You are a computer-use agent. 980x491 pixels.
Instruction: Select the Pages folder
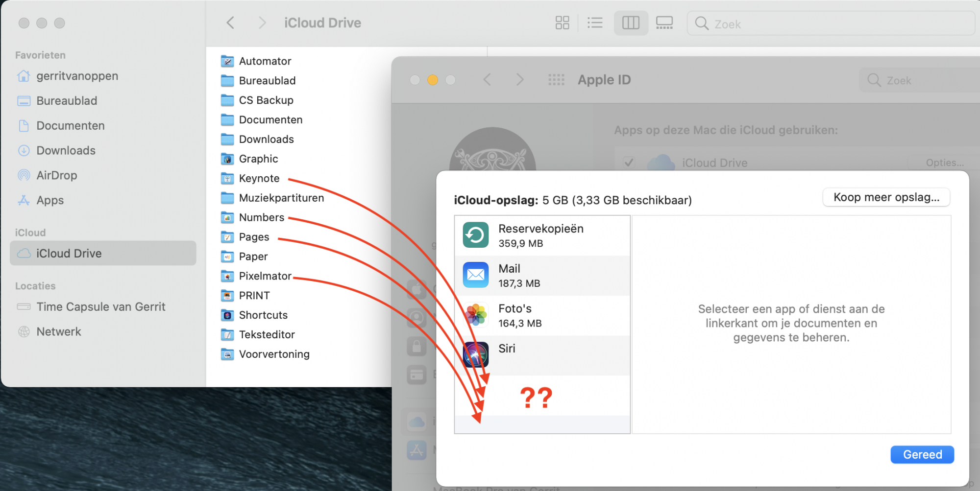[x=245, y=237]
